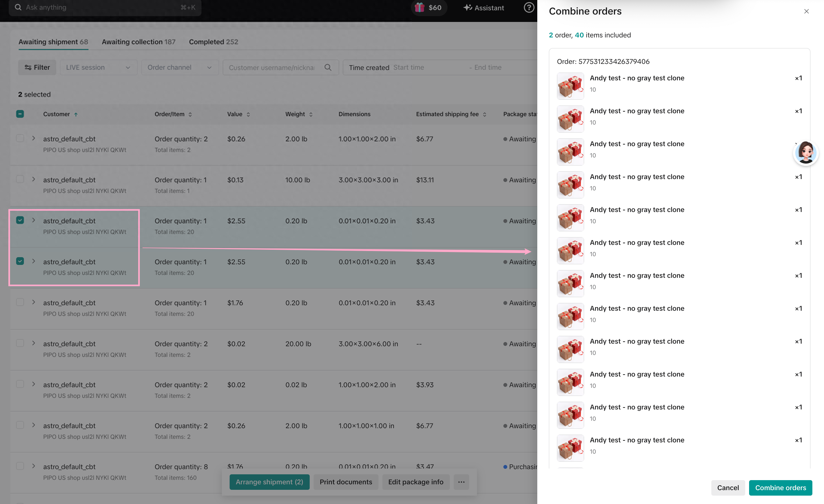Check the 20.00 lb order row checkbox

20,343
